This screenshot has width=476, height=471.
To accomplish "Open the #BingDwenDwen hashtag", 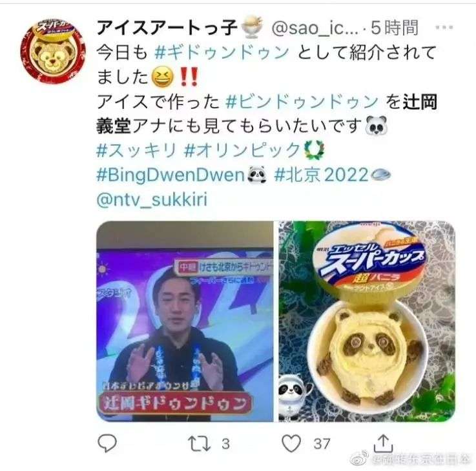I will tap(171, 175).
